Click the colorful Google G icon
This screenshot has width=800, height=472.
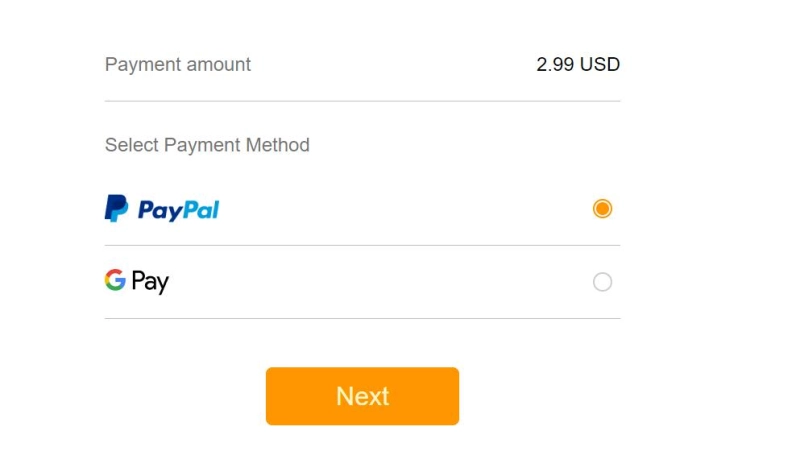coord(115,280)
